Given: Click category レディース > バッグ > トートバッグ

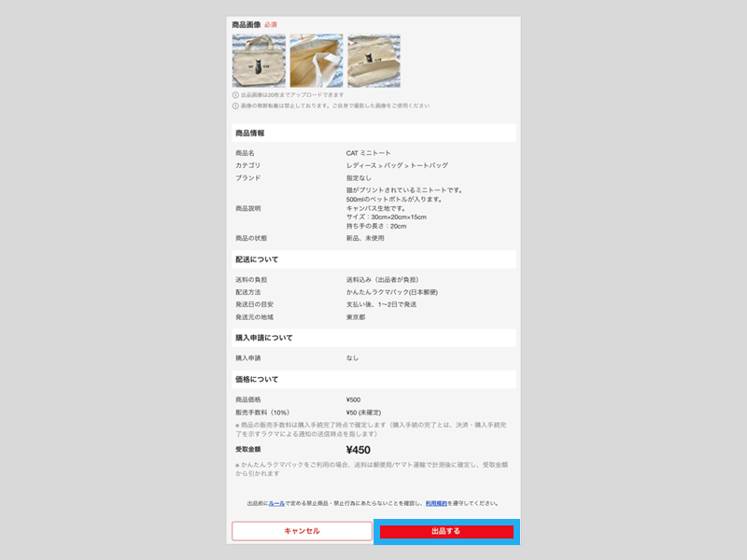Looking at the screenshot, I should point(397,165).
